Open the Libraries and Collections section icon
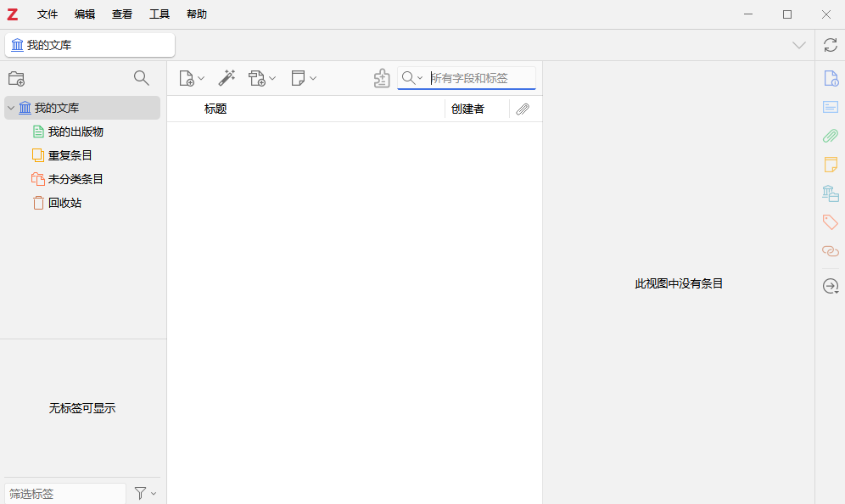Screen dimensions: 845x504 coord(831,193)
